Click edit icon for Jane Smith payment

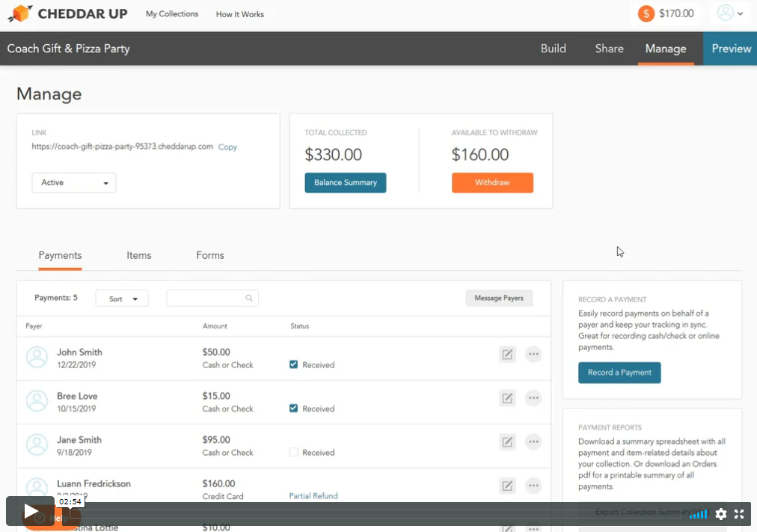[x=507, y=442]
